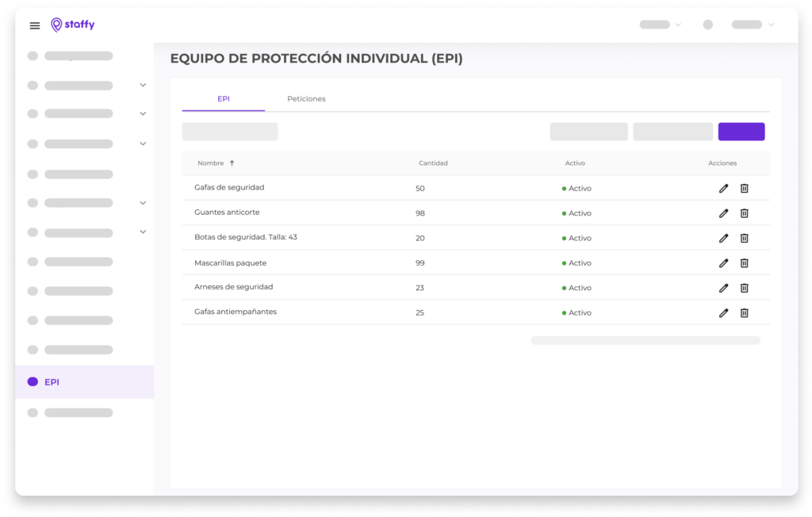Image resolution: width=812 pixels, height=517 pixels.
Task: Edit the Guantes anticorte entry
Action: point(723,213)
